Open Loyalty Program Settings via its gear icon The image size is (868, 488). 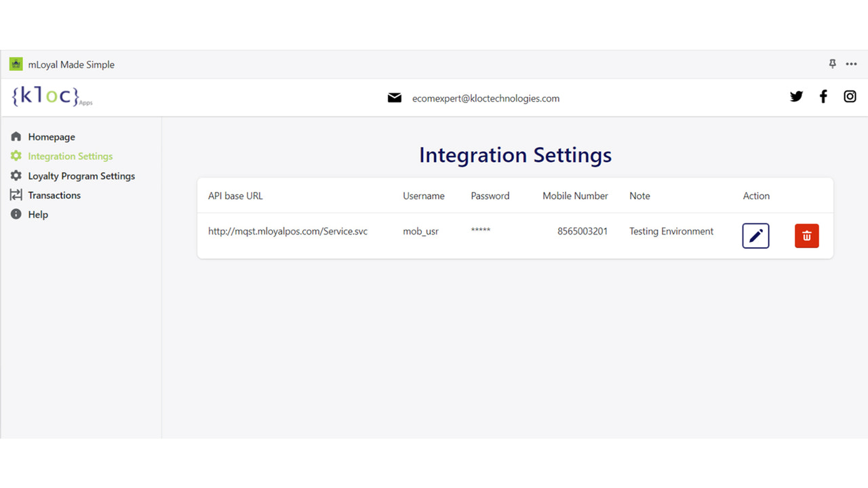[16, 176]
